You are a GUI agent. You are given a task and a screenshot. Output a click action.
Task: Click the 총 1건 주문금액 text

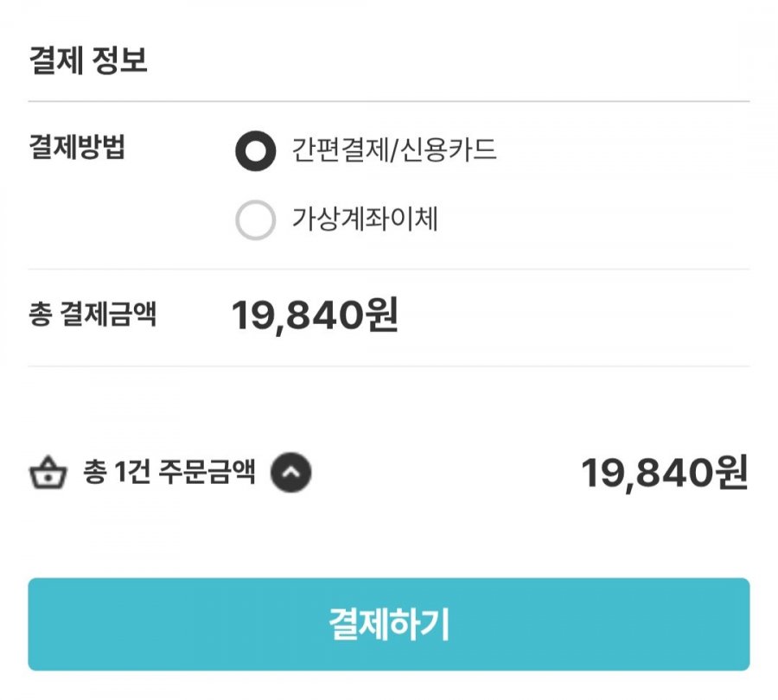169,473
